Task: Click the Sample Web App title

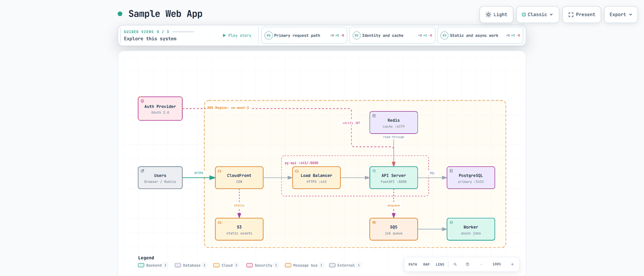Action: (x=166, y=14)
